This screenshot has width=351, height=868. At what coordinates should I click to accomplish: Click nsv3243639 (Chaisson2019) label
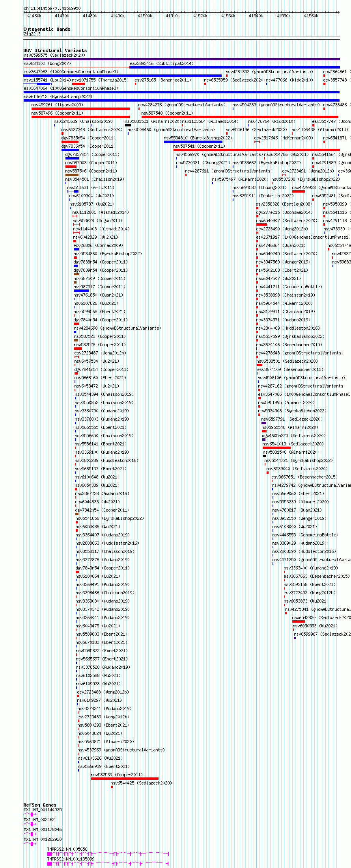point(83,121)
